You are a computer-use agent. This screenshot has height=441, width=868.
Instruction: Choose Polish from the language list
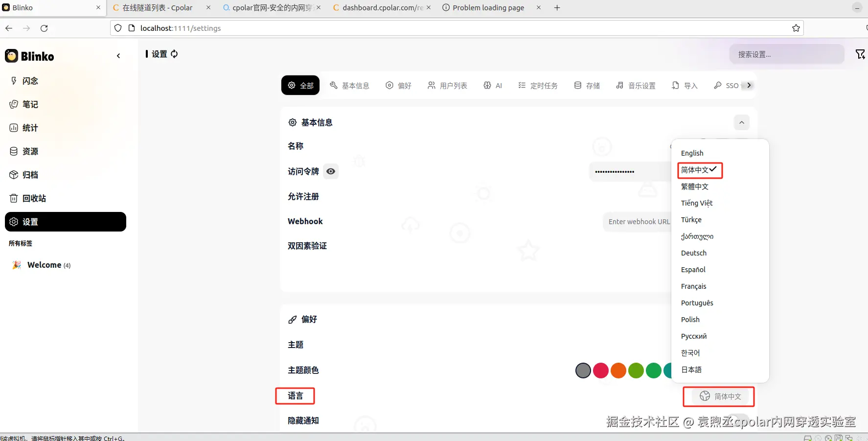click(x=720, y=320)
